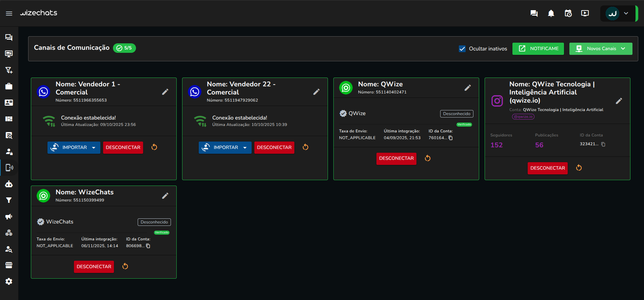The height and width of the screenshot is (300, 644).
Task: Edit Vendedor 22 - Comercial channel
Action: 316,92
